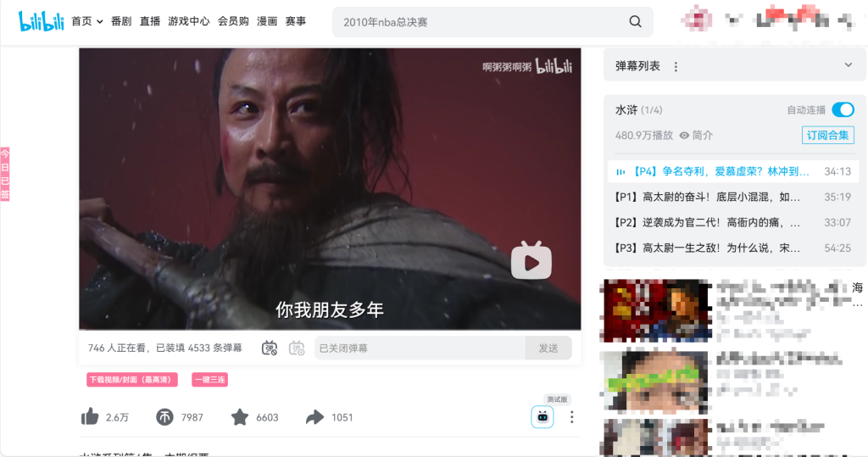Open danmaku settings icon
Image resolution: width=868 pixels, height=457 pixels.
click(297, 348)
